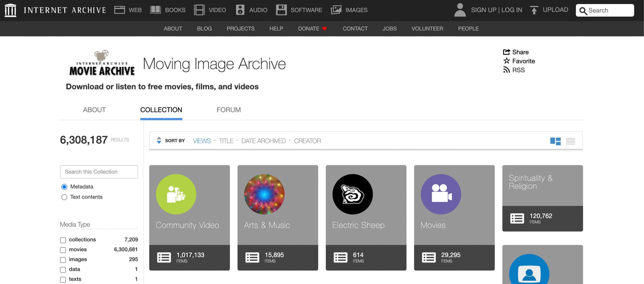Image resolution: width=644 pixels, height=284 pixels.
Task: Select the Text contents radio button
Action: 64,197
